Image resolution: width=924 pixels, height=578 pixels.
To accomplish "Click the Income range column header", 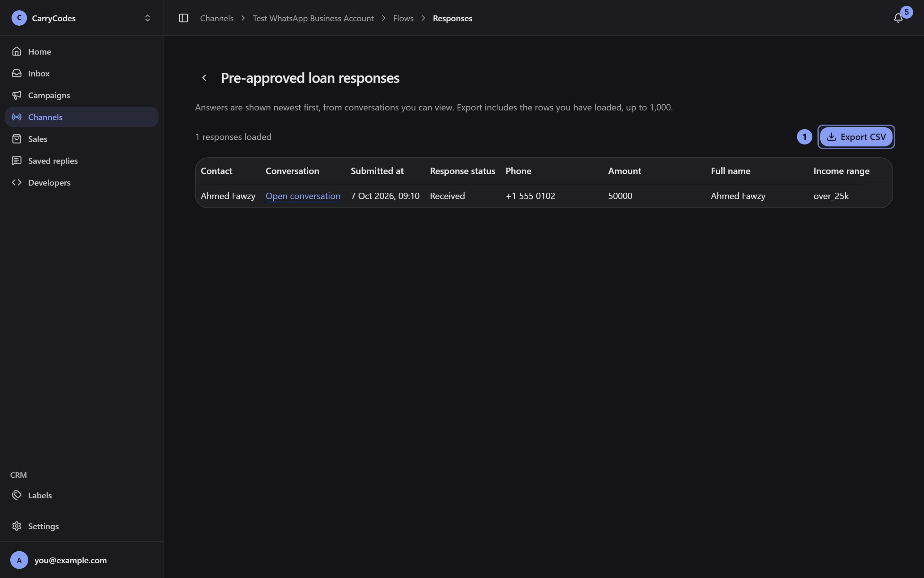I will (841, 171).
